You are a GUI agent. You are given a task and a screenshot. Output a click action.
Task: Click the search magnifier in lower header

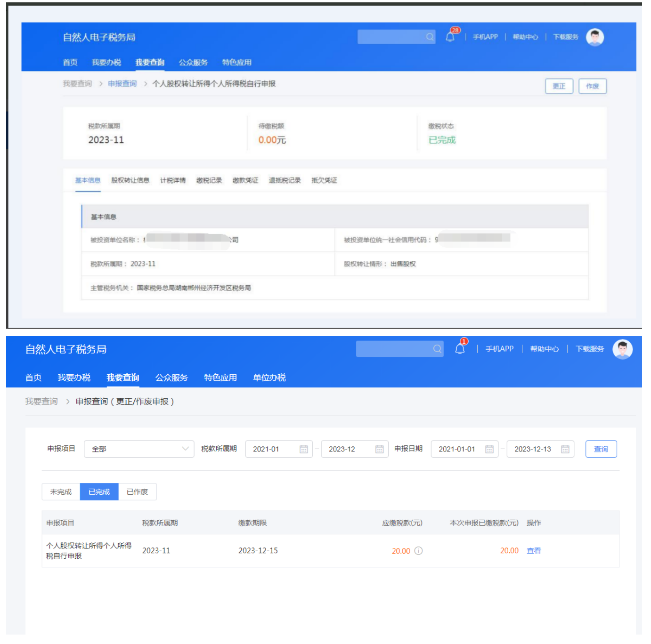437,349
